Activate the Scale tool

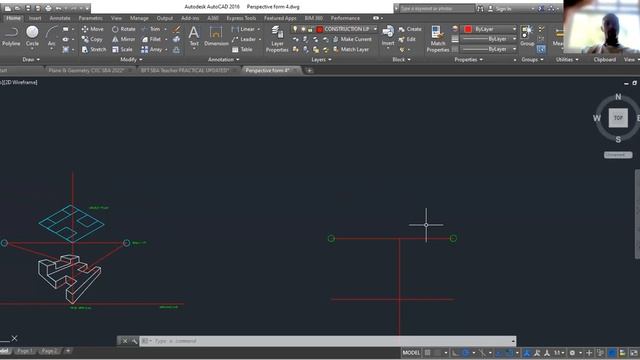pyautogui.click(x=122, y=49)
